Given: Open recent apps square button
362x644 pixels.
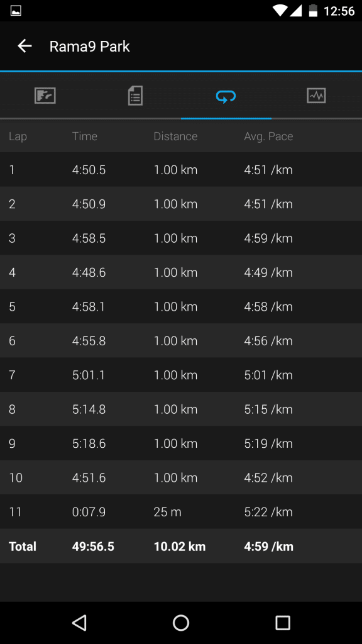Looking at the screenshot, I should [282, 623].
